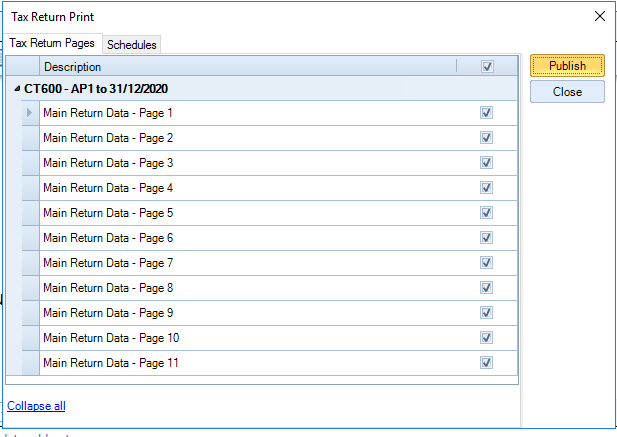This screenshot has height=437, width=617.
Task: Uncheck Main Return Data - Page 11 checkbox
Action: click(486, 363)
